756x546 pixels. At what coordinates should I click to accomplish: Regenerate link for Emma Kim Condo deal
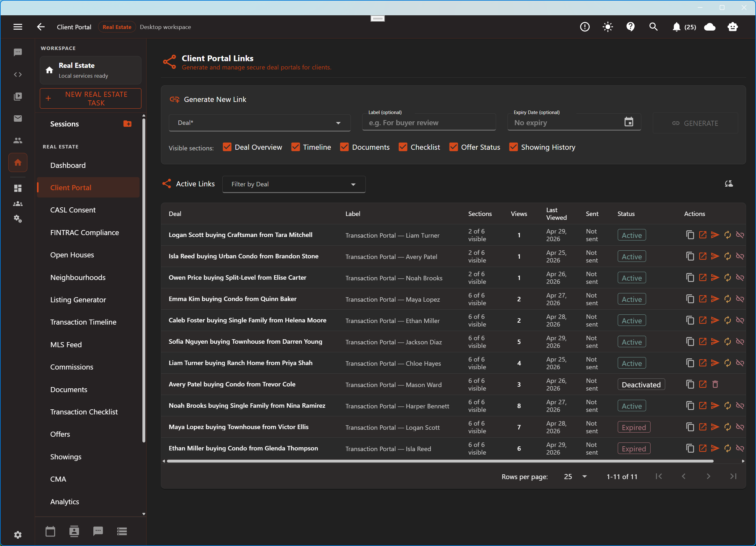tap(727, 299)
